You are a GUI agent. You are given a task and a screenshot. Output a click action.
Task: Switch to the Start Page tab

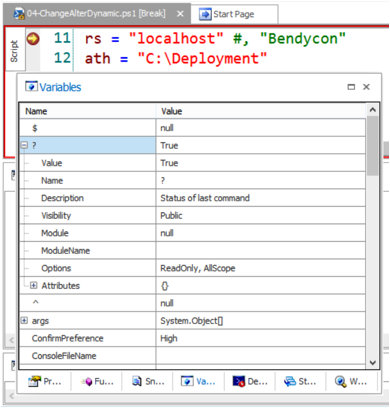pos(234,14)
